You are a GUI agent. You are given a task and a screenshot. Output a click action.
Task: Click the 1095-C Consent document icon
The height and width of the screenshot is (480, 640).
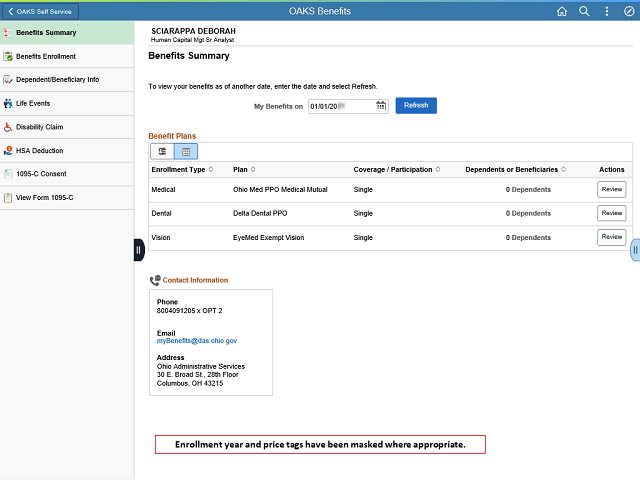click(x=8, y=174)
